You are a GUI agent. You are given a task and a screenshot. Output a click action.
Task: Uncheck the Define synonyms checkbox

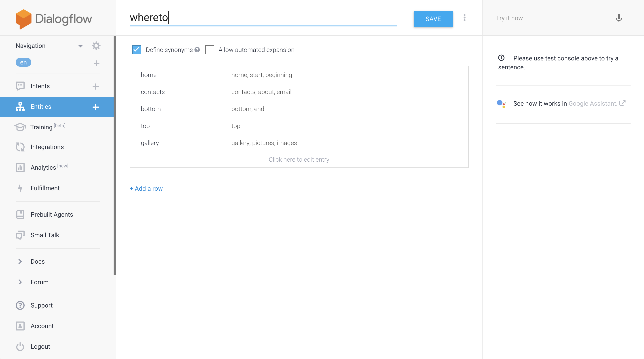point(137,50)
